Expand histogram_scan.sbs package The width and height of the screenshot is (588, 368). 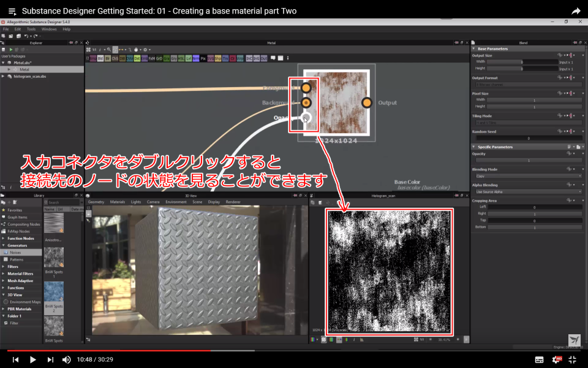[x=4, y=76]
